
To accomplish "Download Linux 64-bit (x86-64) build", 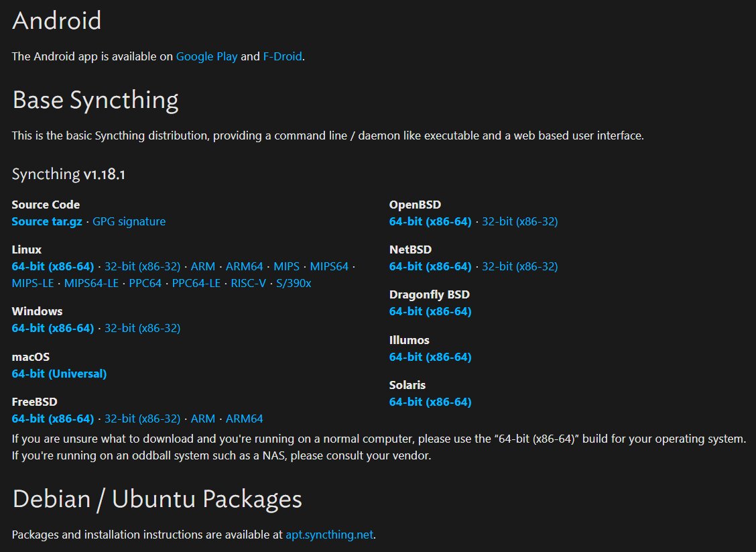I will pyautogui.click(x=52, y=266).
